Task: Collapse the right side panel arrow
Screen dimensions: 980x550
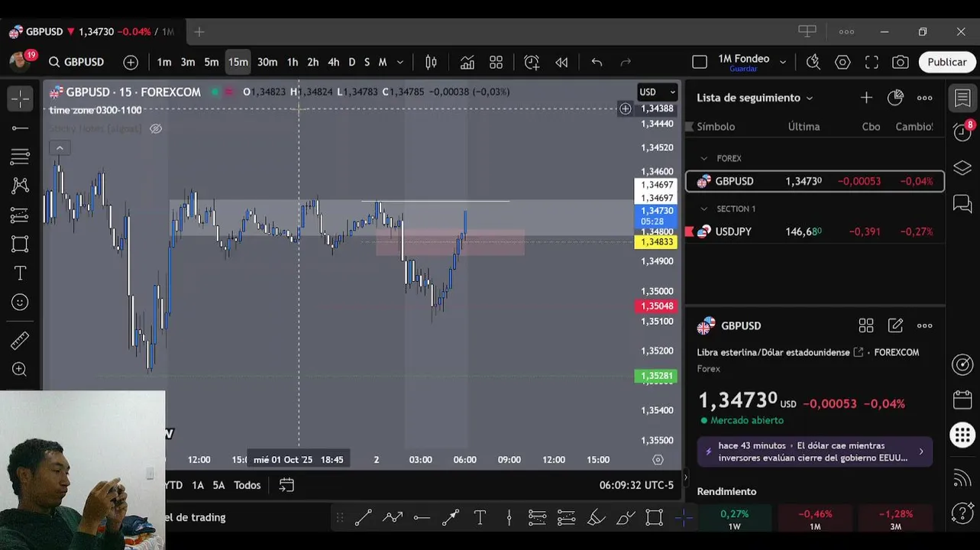Action: [685, 477]
